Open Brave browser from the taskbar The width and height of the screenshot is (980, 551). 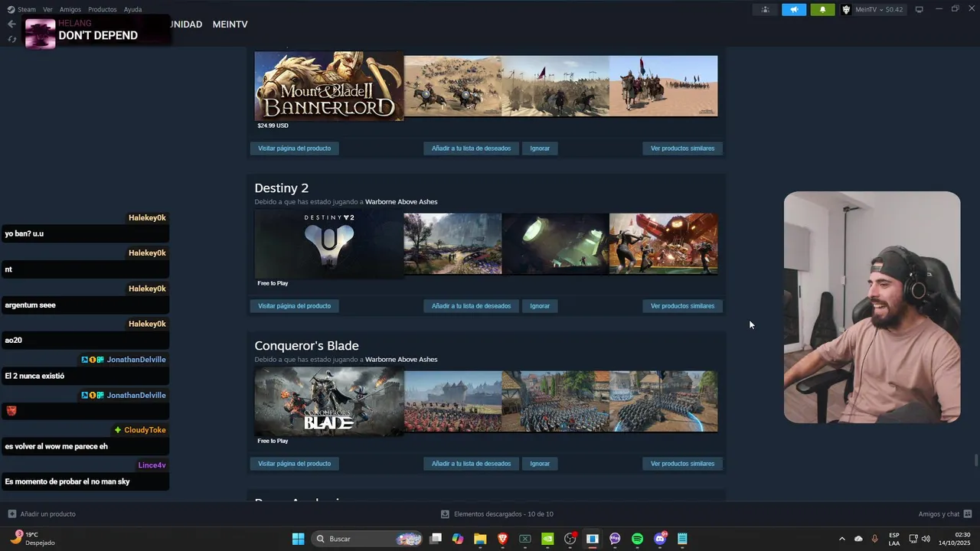pyautogui.click(x=503, y=539)
